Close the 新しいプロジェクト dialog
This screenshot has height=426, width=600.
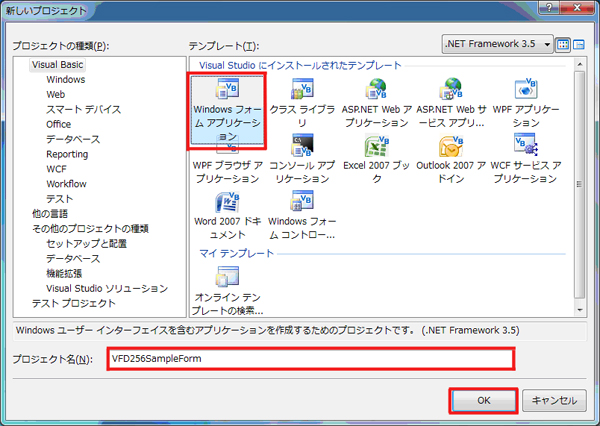(577, 7)
